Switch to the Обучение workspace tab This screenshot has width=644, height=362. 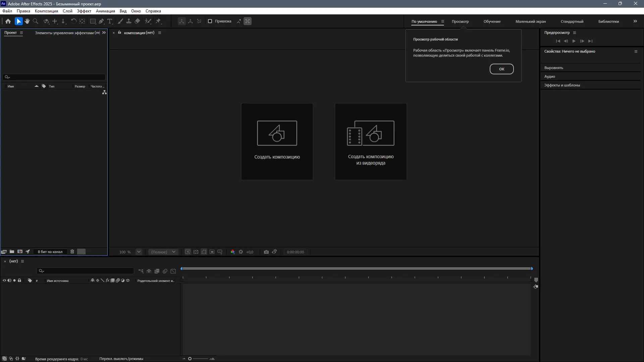pos(491,21)
